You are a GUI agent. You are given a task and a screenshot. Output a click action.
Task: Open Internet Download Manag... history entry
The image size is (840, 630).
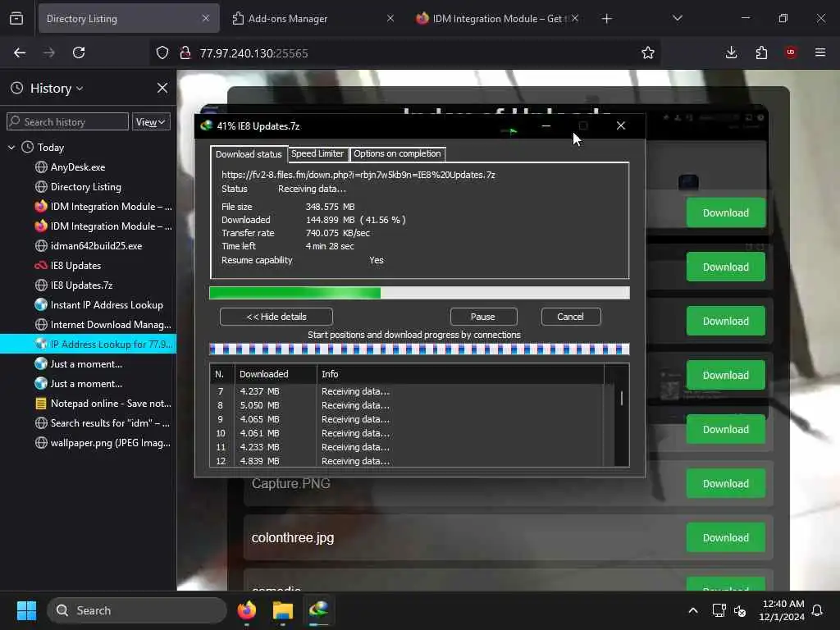89,325
